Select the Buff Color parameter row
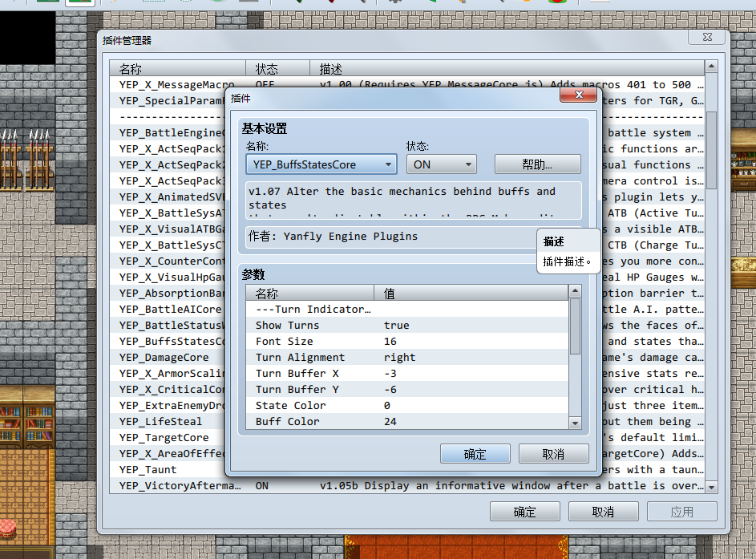The height and width of the screenshot is (559, 756). 407,421
